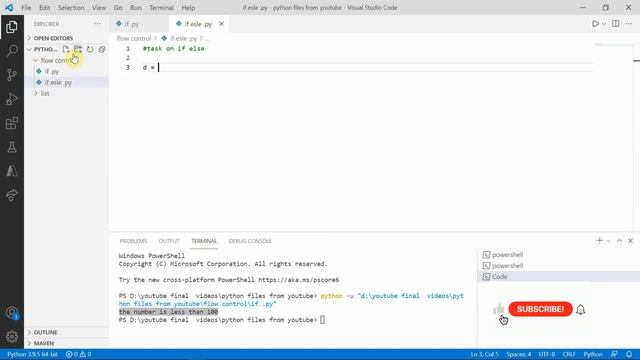Click New Folder icon in explorer
The image size is (640, 360).
78,49
